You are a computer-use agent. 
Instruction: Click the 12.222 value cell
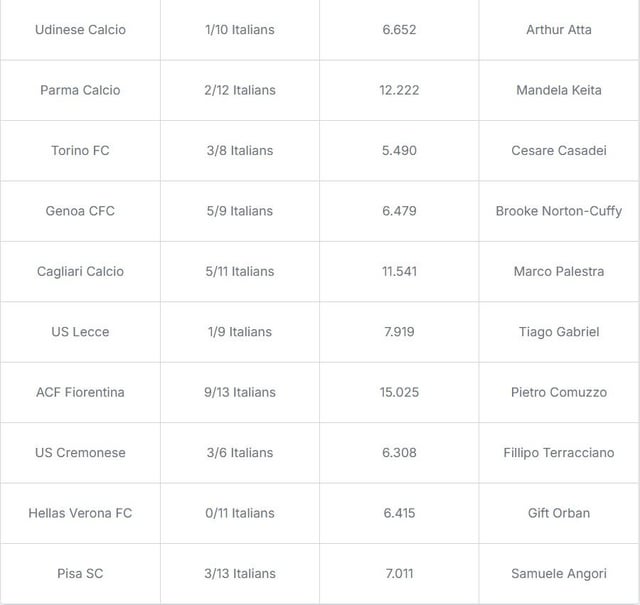399,90
